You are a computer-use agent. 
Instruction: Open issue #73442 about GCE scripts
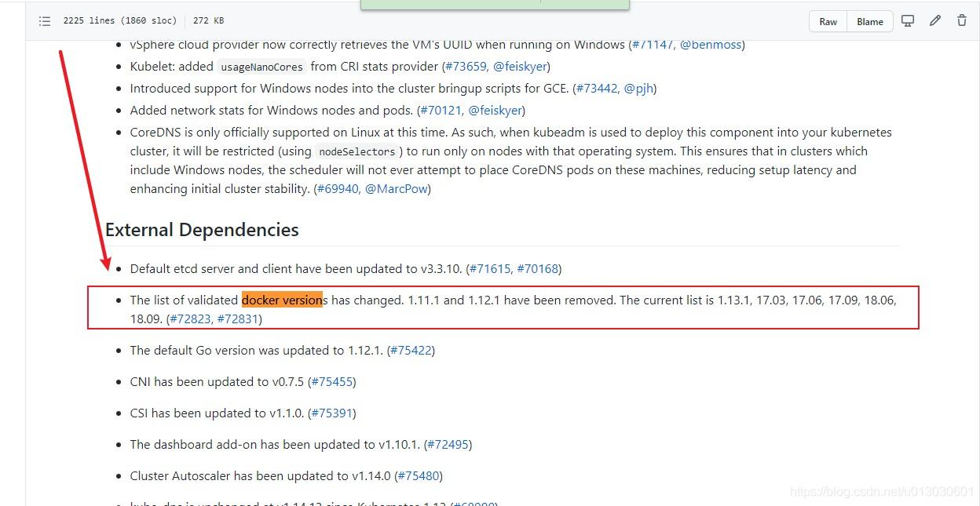tap(596, 89)
